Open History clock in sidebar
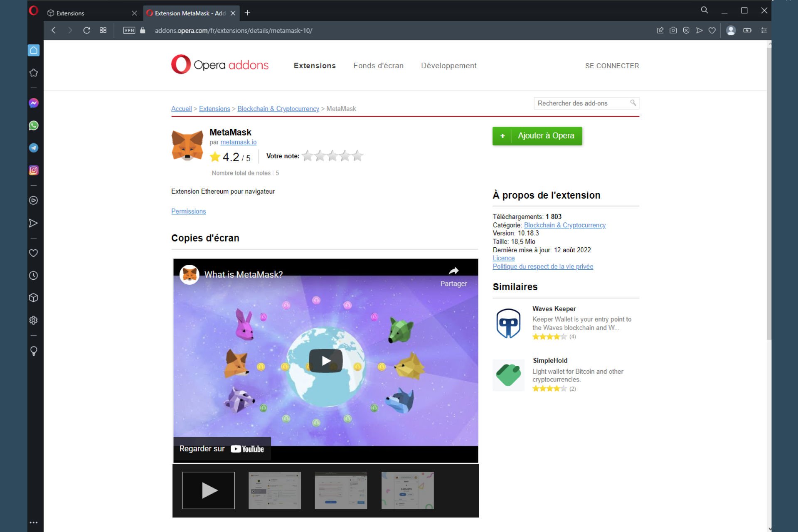The height and width of the screenshot is (532, 798). coord(34,276)
